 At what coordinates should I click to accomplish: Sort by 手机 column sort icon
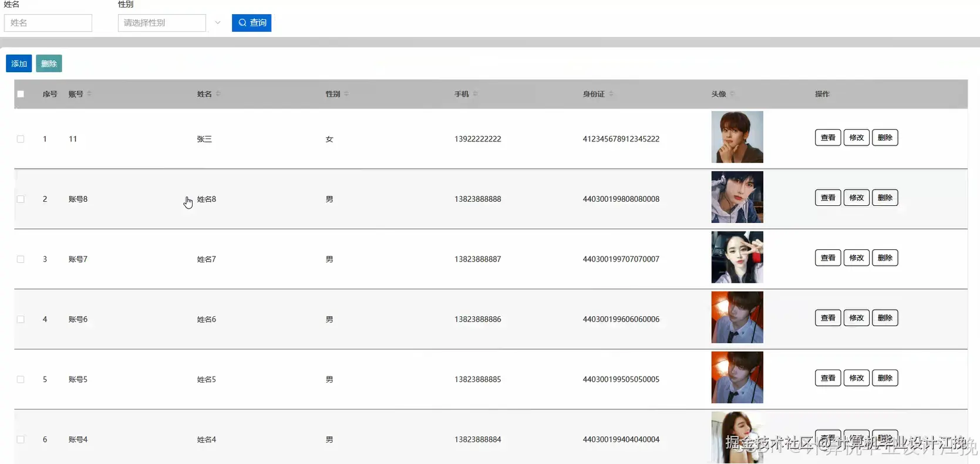475,94
